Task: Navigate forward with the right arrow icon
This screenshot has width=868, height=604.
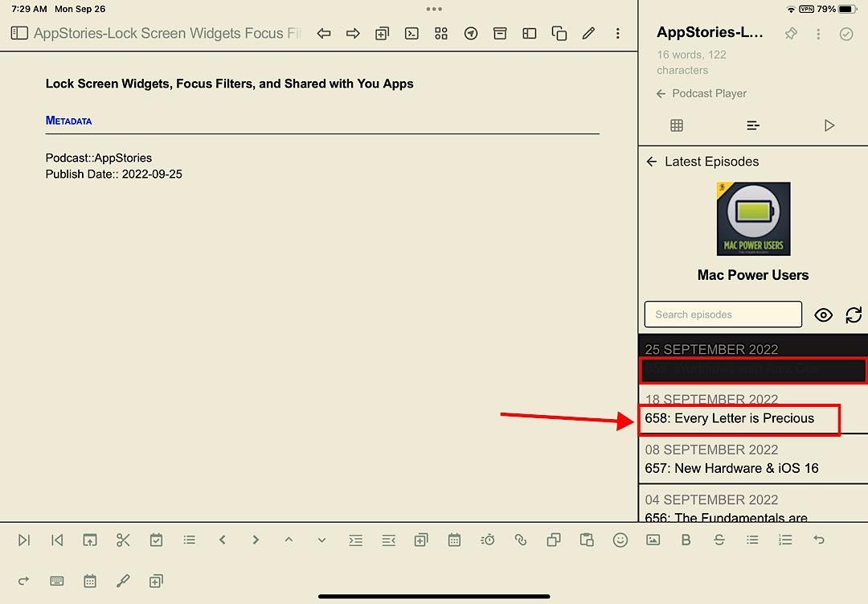Action: pyautogui.click(x=353, y=34)
